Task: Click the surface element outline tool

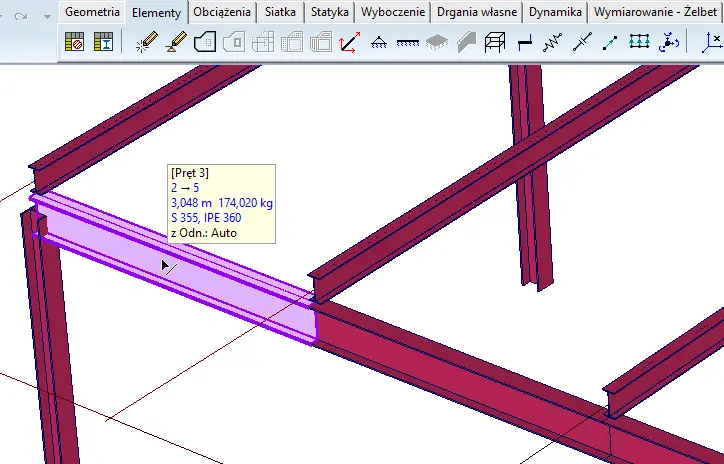Action: (x=204, y=42)
